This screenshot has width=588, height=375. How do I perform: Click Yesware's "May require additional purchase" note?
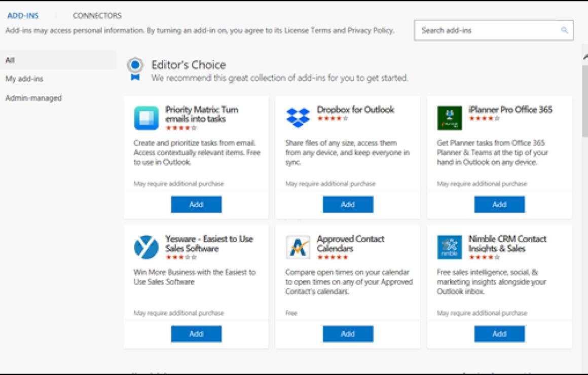click(x=179, y=313)
